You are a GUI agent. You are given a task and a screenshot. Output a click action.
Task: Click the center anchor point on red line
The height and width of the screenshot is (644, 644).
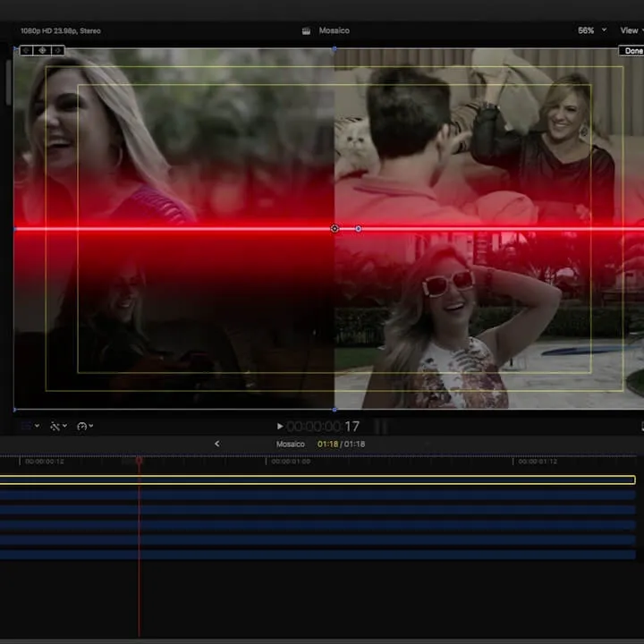(335, 229)
